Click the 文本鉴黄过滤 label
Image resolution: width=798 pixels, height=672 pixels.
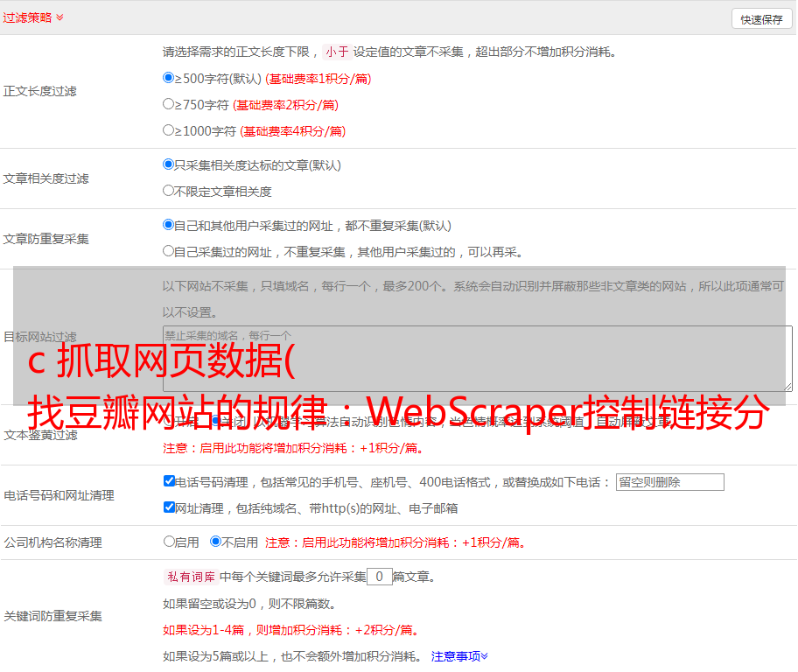tap(41, 435)
